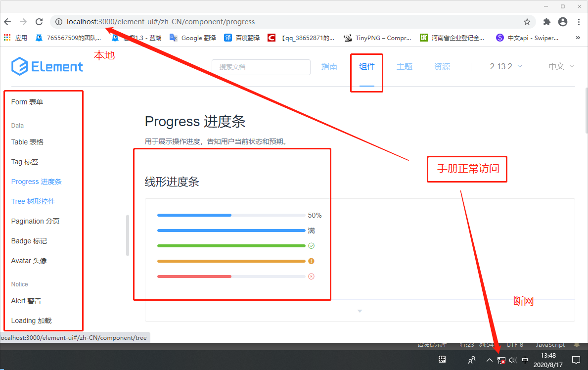Image resolution: width=588 pixels, height=370 pixels.
Task: Open the Google 翻译 bookmark
Action: (x=193, y=38)
